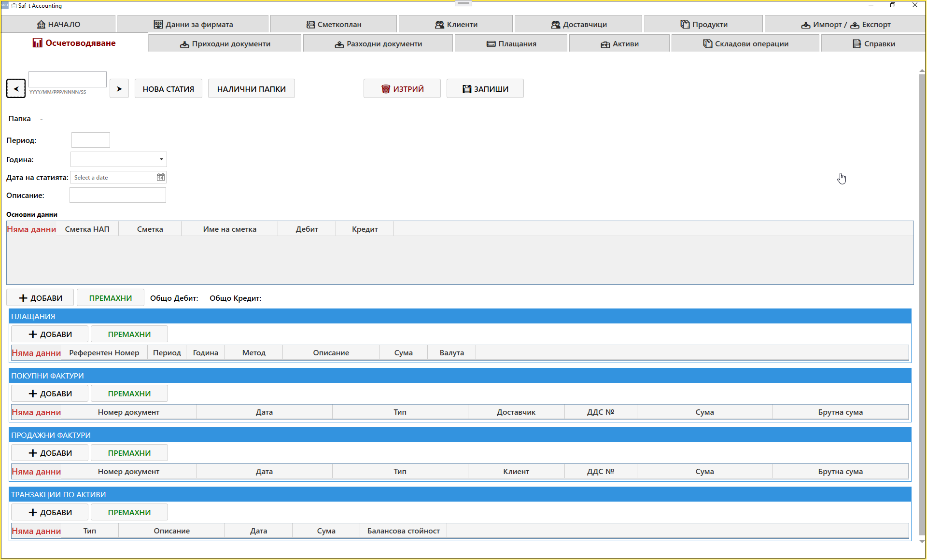Open the Сметкоплан tab
Image resolution: width=927 pixels, height=560 pixels.
pos(334,24)
